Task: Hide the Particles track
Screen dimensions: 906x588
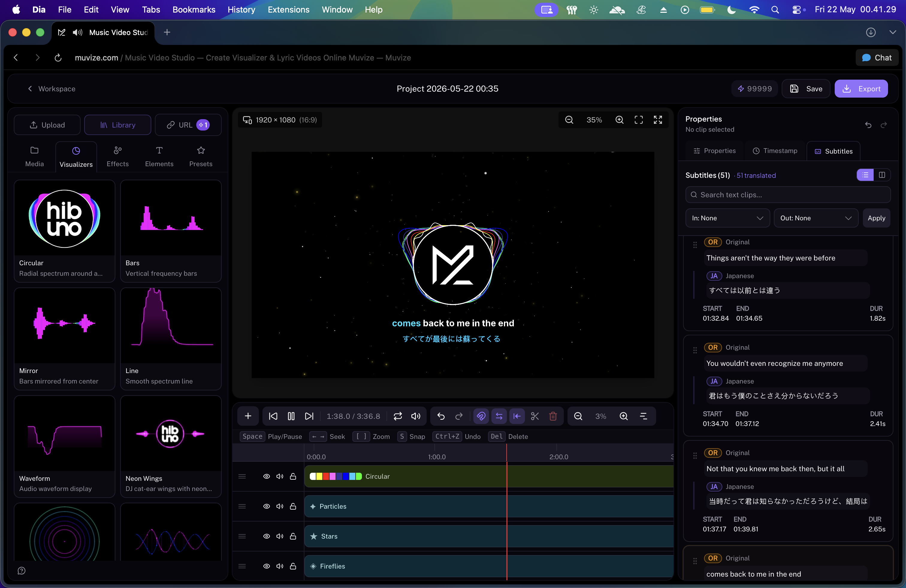Action: [266, 506]
